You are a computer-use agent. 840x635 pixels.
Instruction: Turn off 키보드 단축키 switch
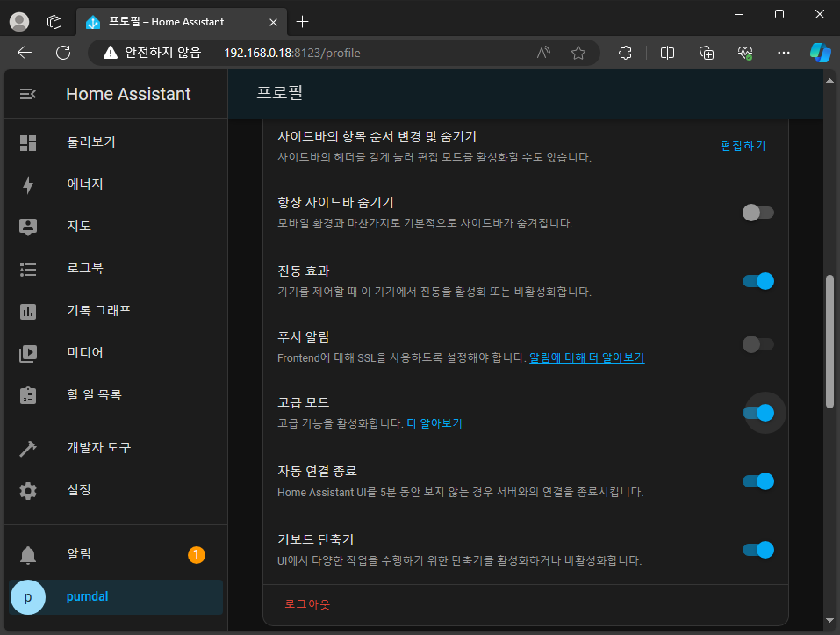(758, 551)
